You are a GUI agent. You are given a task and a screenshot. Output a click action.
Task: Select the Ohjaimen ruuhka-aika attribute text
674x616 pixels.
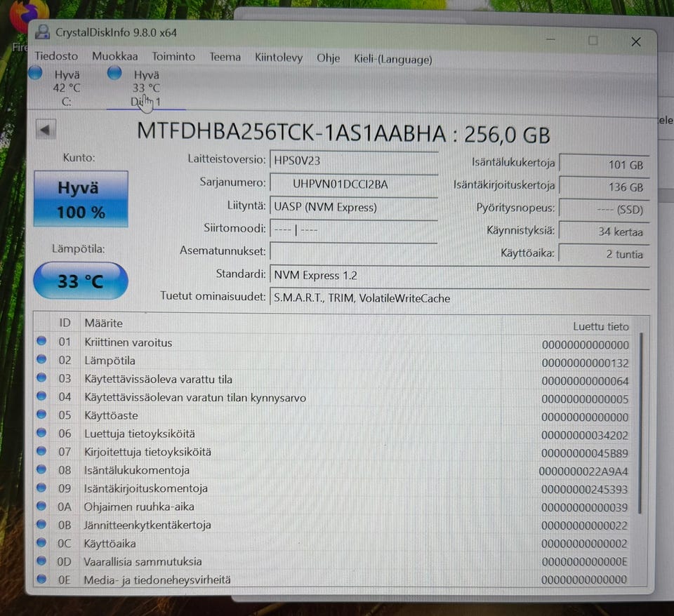click(x=139, y=507)
